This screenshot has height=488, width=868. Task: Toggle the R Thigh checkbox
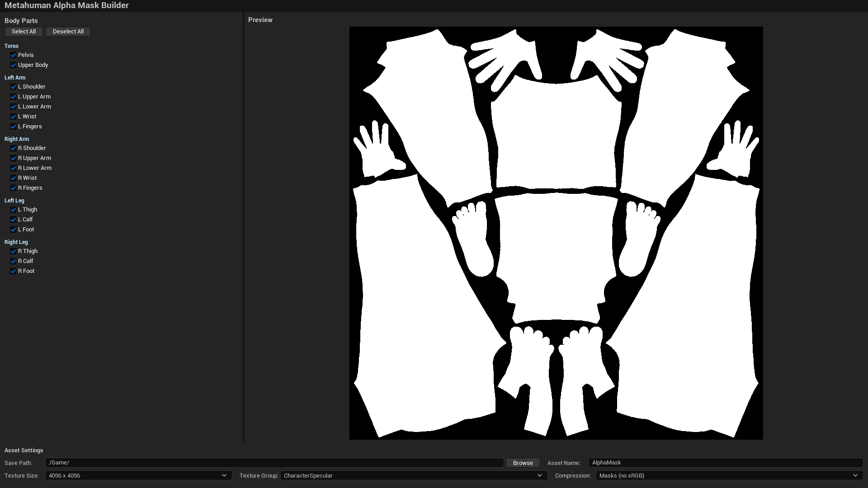tap(13, 251)
